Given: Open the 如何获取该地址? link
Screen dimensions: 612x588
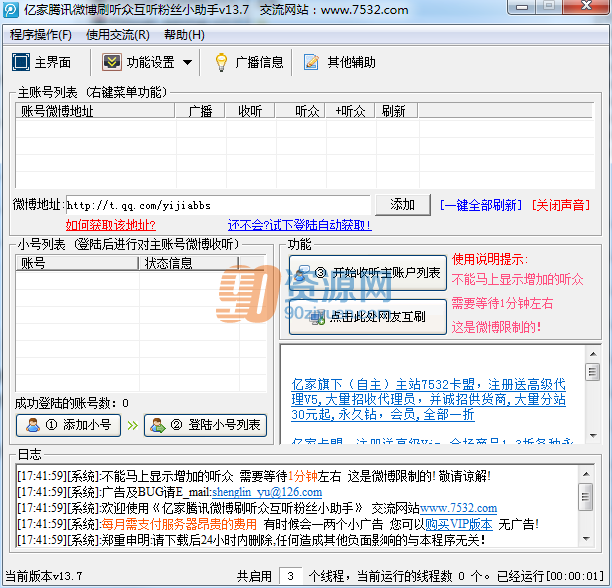Looking at the screenshot, I should click(110, 225).
